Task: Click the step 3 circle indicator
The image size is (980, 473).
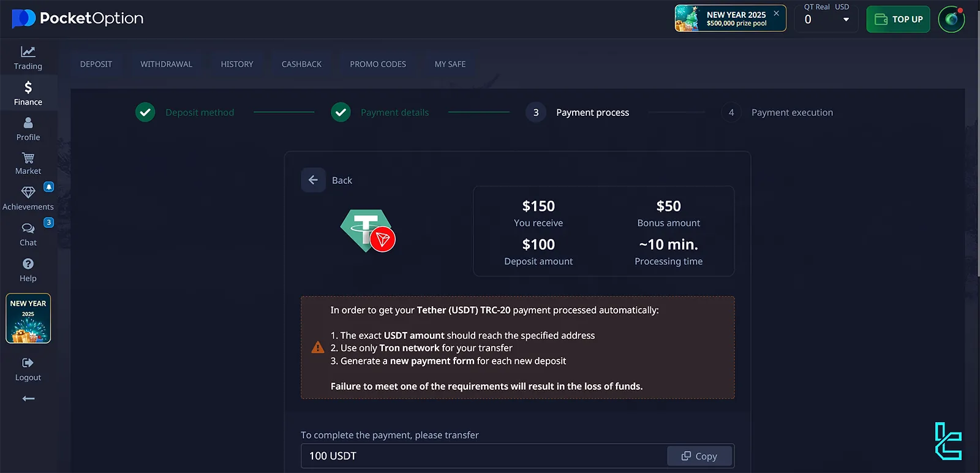Action: (536, 112)
